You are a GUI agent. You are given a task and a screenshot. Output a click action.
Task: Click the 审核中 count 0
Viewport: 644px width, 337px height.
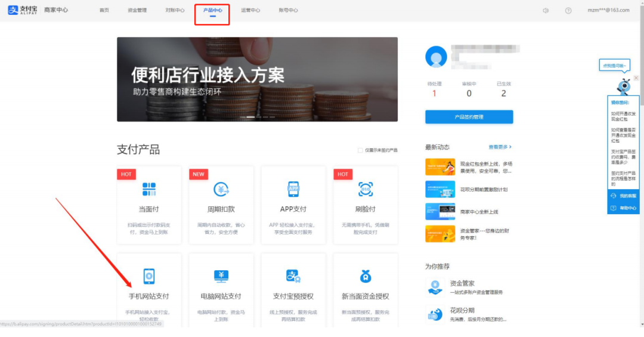point(469,93)
